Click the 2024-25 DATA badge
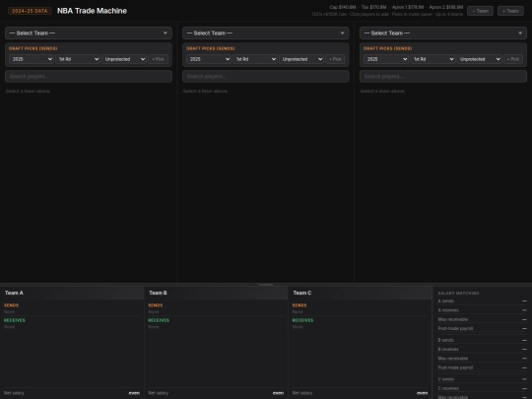The height and width of the screenshot is (399, 532). click(x=30, y=11)
